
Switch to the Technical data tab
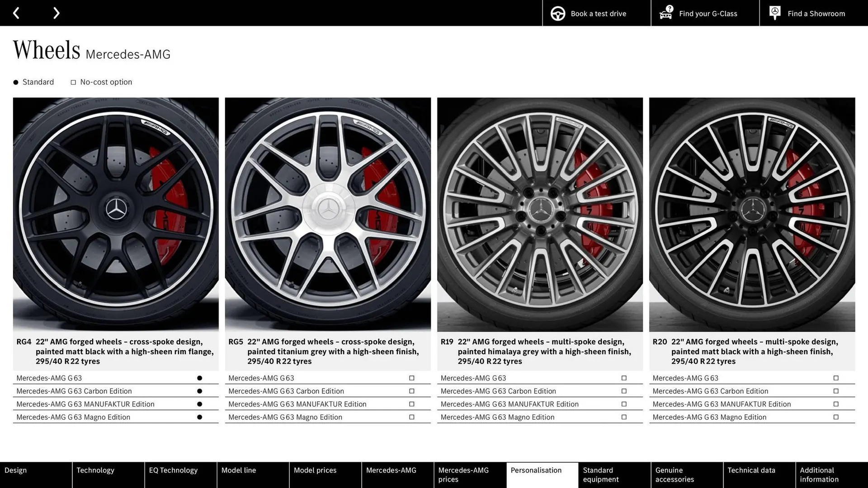[751, 470]
